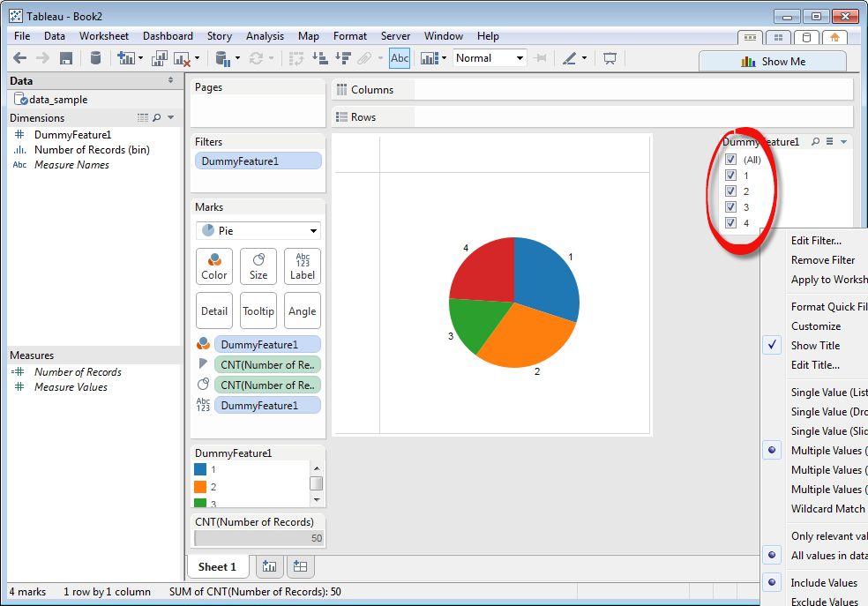Open the Dashboard menu
This screenshot has width=868, height=606.
click(x=168, y=36)
